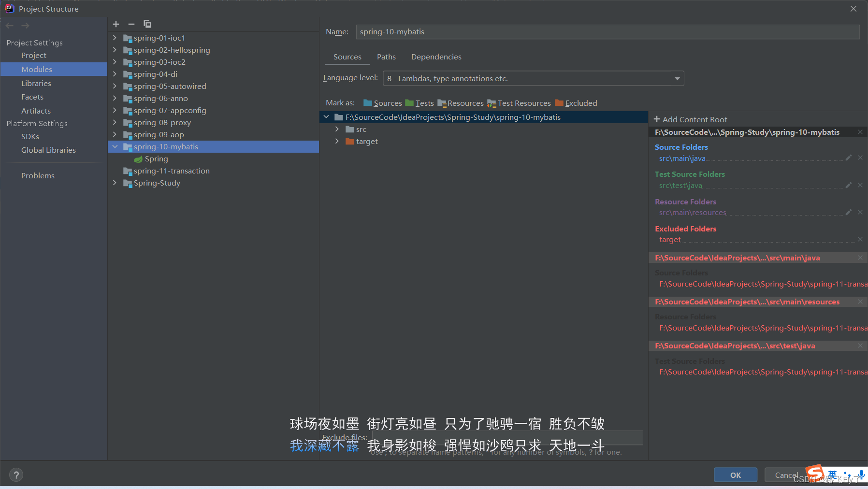Add a new module with plus icon
This screenshot has height=489, width=868.
(x=116, y=24)
